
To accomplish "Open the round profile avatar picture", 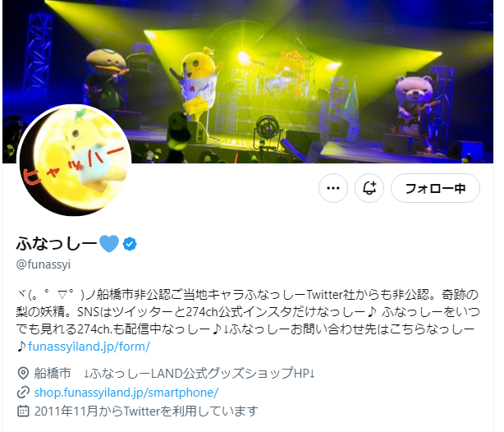I will pos(75,160).
